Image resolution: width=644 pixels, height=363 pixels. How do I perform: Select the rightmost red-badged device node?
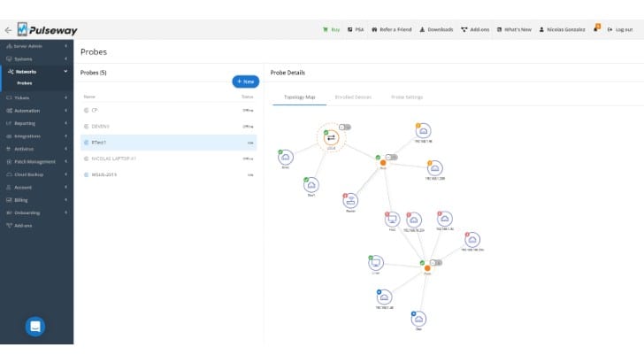pos(472,239)
